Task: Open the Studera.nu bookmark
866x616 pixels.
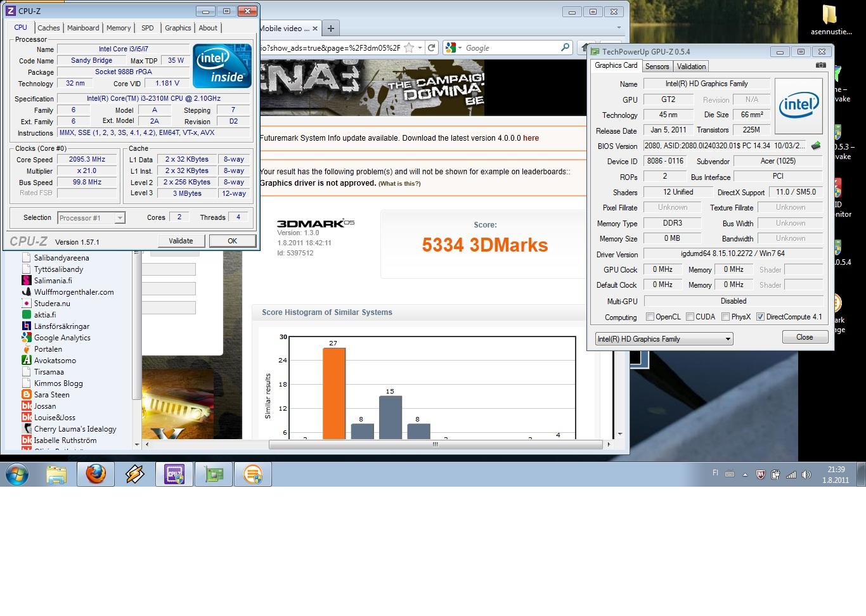Action: 52,304
